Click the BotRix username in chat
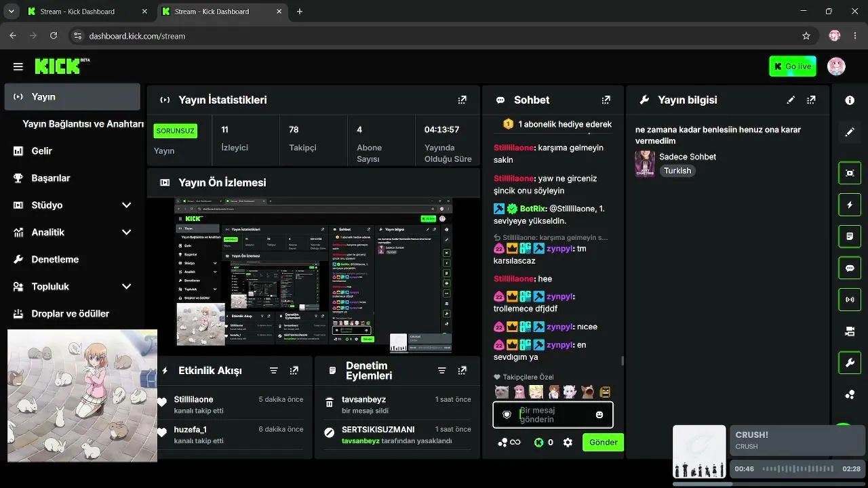868x488 pixels. 533,209
